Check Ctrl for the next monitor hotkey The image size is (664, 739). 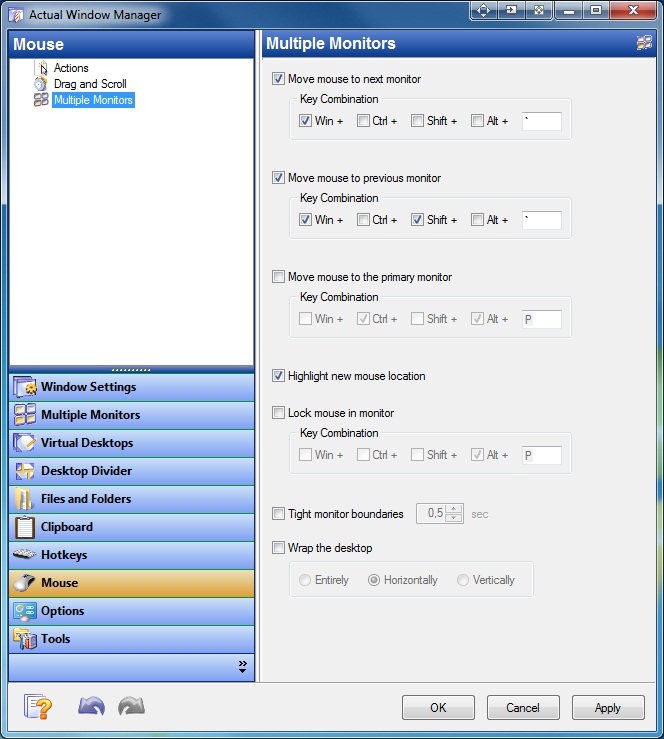pos(363,121)
